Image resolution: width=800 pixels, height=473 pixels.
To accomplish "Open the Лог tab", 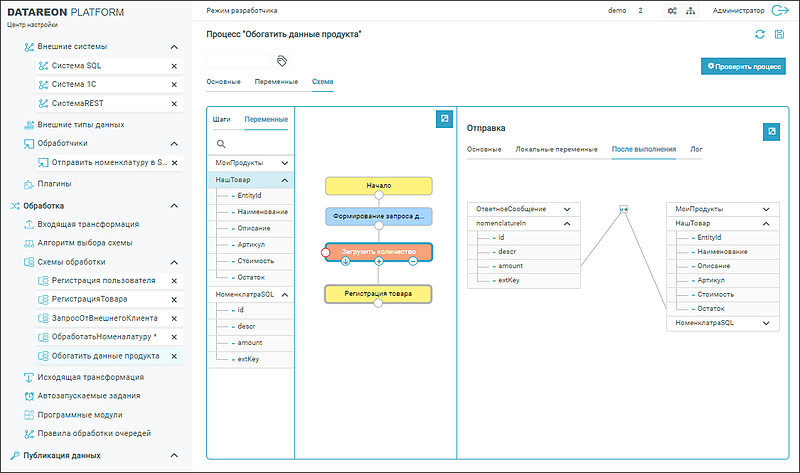I will point(696,150).
